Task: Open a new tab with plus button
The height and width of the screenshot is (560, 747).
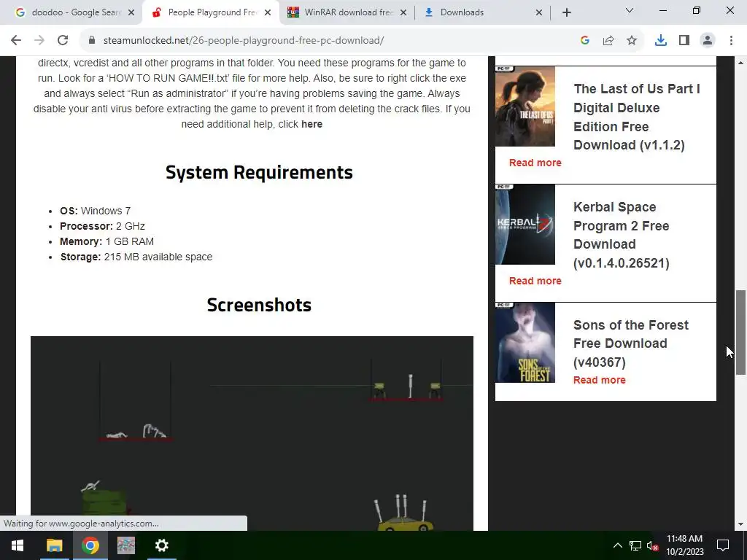Action: pyautogui.click(x=566, y=12)
